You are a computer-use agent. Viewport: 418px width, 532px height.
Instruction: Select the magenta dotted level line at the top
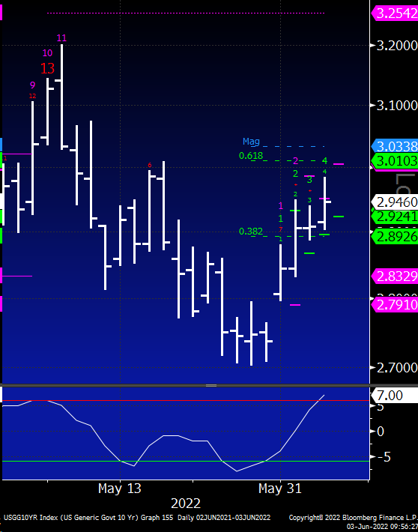[186, 13]
